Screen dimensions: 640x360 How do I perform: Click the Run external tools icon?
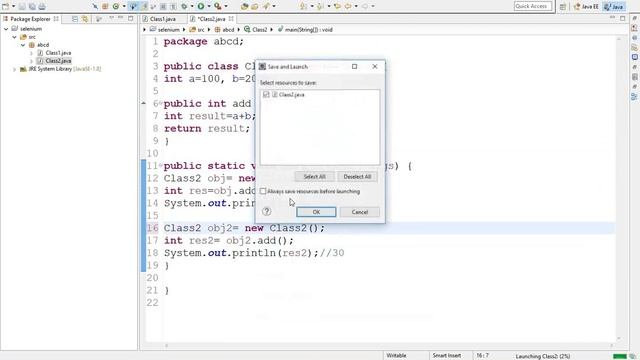[218, 6]
